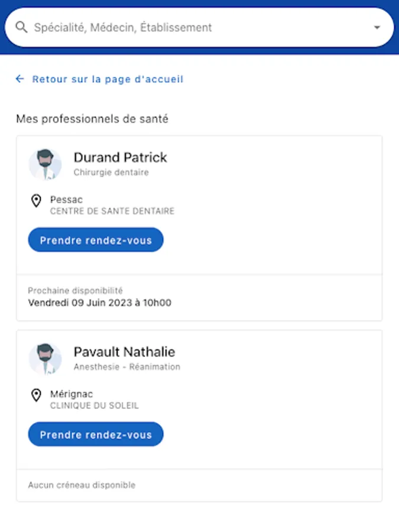The height and width of the screenshot is (532, 399).
Task: Book appointment with Pavault Nathalie
Action: 96,434
